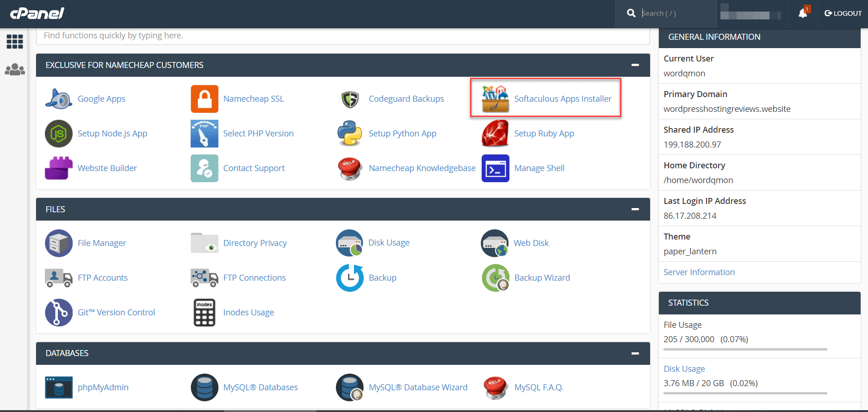Image resolution: width=868 pixels, height=412 pixels.
Task: Open the Disk Usage icon in Files
Action: (350, 243)
